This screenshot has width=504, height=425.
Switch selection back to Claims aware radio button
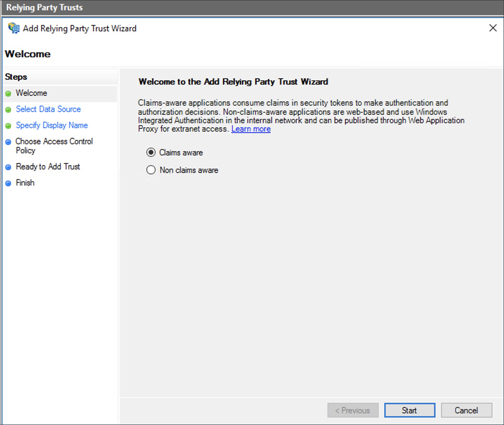coord(151,152)
